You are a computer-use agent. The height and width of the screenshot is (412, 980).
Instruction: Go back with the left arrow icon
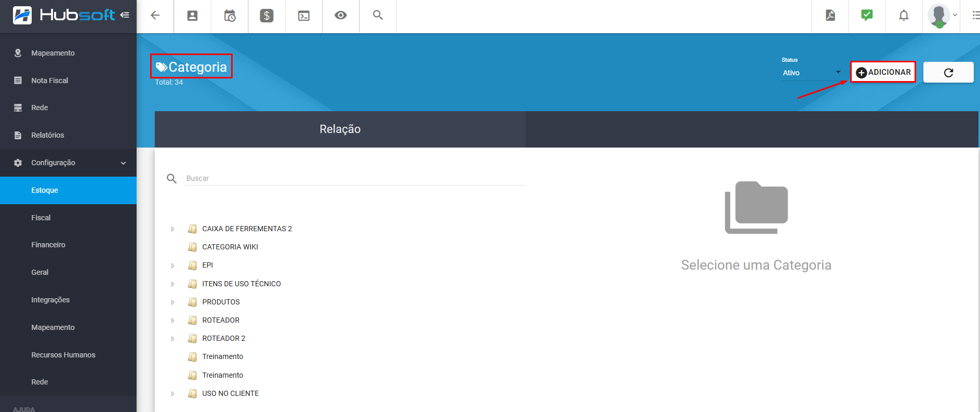pyautogui.click(x=155, y=16)
